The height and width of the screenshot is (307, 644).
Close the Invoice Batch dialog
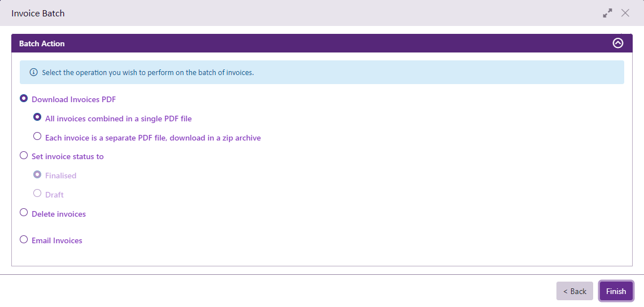click(625, 13)
